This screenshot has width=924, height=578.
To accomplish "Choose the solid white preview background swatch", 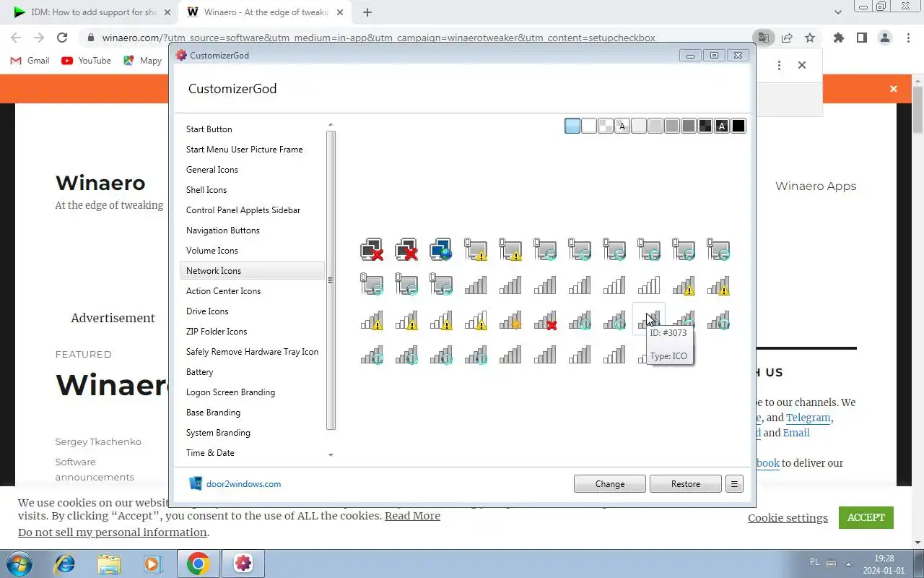I will (589, 126).
